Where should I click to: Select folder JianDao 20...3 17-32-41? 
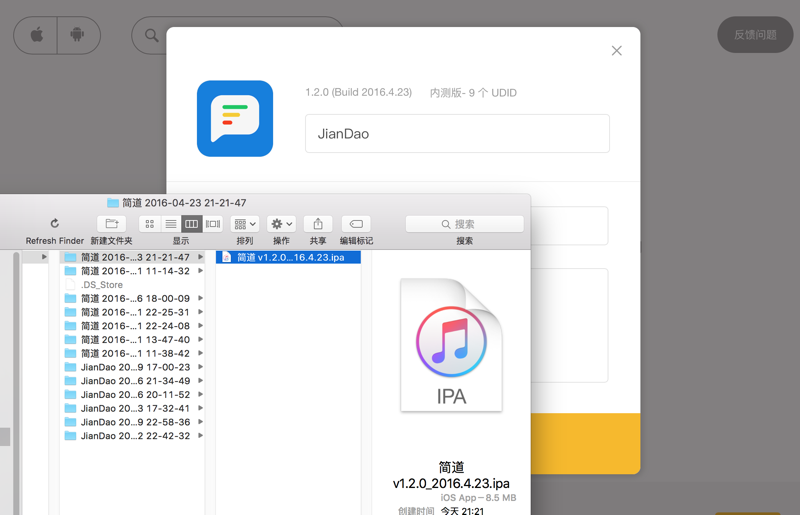point(132,409)
